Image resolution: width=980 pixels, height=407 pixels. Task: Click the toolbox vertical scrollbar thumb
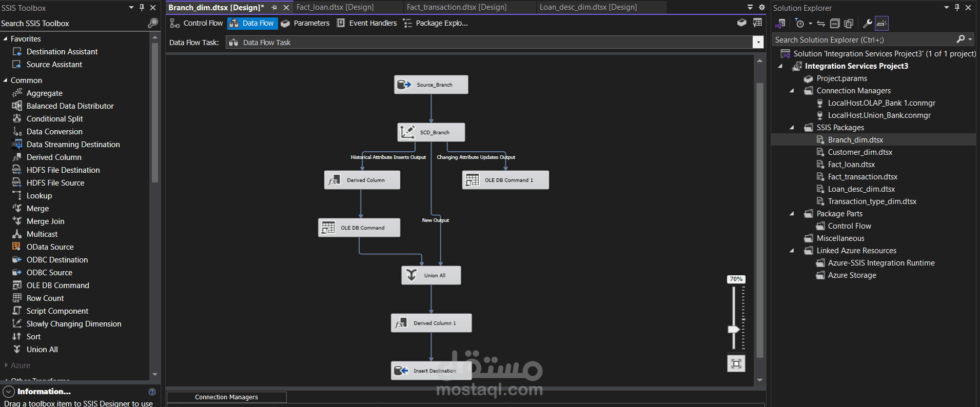155,113
